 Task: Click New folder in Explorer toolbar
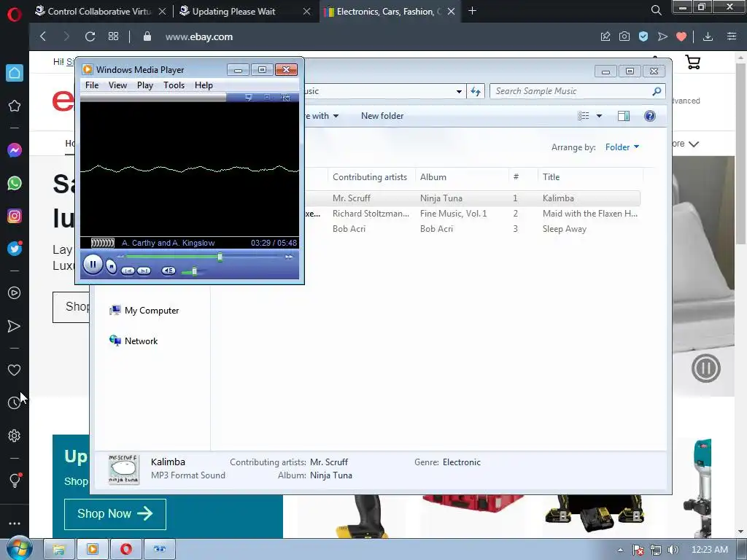tap(382, 116)
